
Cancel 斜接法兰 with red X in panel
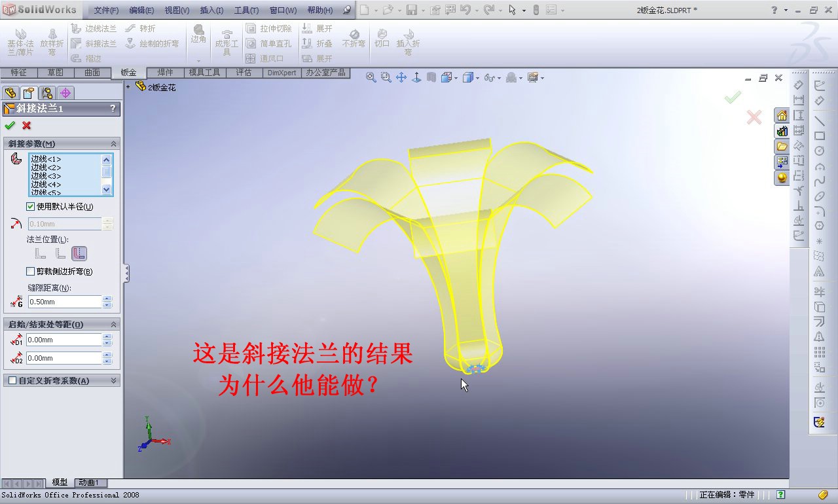point(26,125)
